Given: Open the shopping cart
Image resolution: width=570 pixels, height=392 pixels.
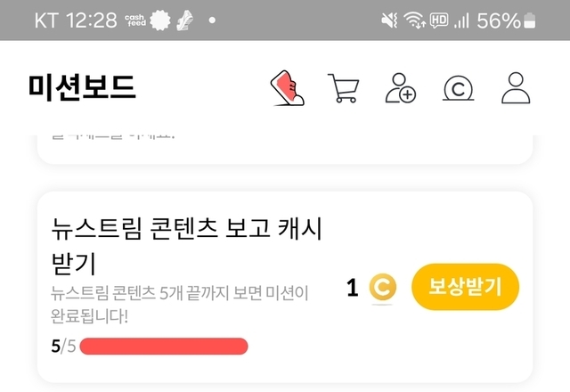Looking at the screenshot, I should tap(344, 88).
